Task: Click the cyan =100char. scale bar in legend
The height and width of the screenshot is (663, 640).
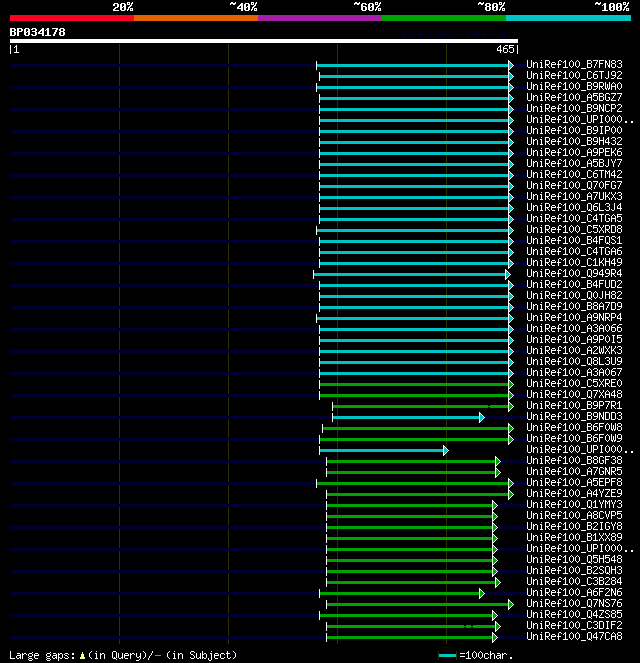Action: (448, 656)
